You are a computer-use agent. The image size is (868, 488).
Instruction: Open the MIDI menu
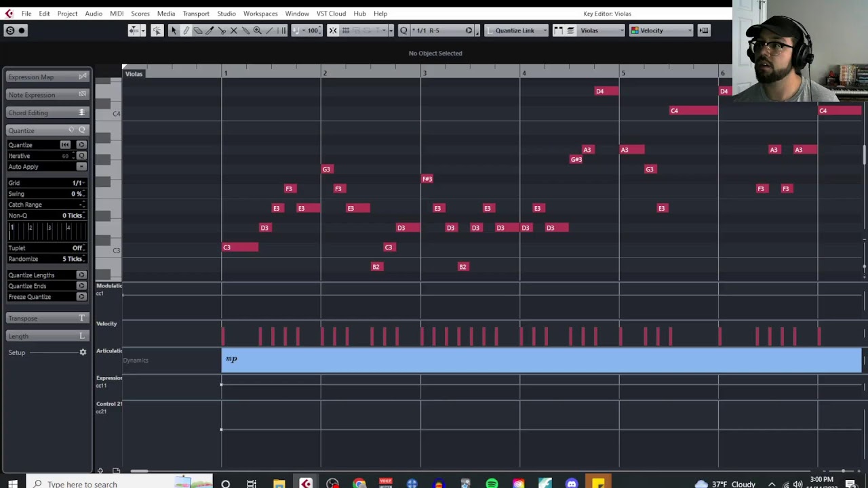click(x=117, y=14)
